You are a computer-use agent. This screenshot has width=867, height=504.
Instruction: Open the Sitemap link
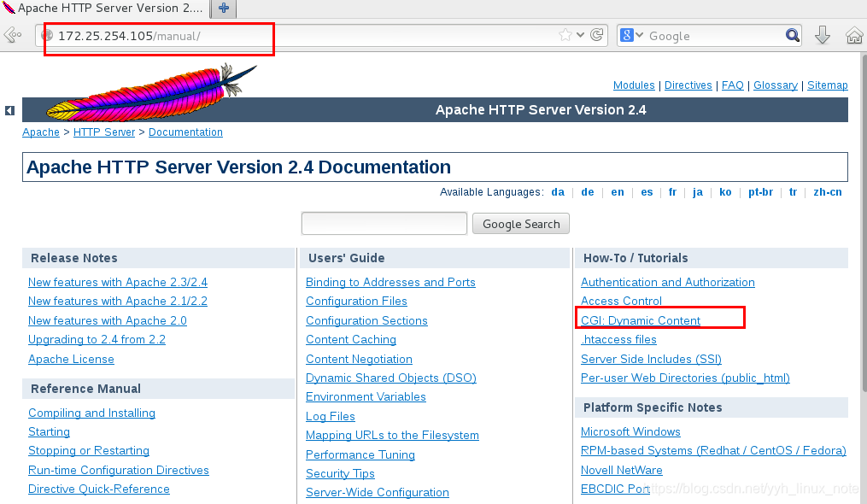tap(827, 85)
